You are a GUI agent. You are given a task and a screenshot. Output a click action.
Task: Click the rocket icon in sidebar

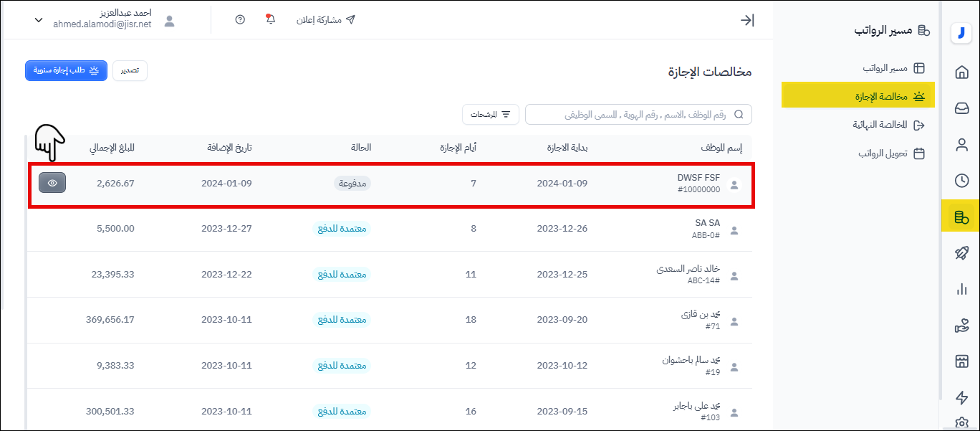pyautogui.click(x=961, y=253)
